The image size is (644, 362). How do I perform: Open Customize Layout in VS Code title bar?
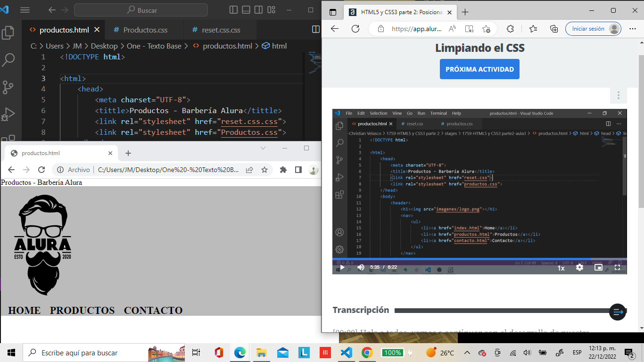tap(271, 10)
